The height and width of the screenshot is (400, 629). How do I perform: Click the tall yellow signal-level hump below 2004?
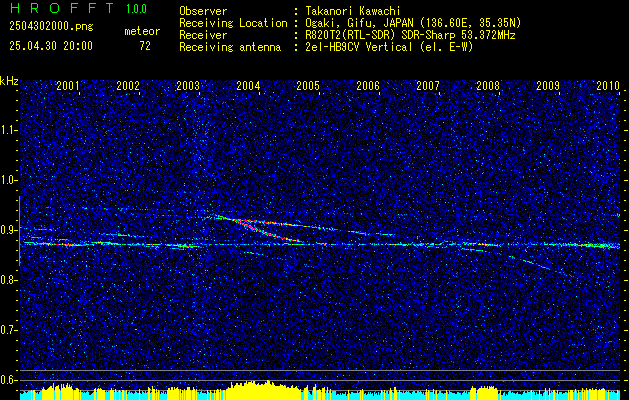coord(265,390)
